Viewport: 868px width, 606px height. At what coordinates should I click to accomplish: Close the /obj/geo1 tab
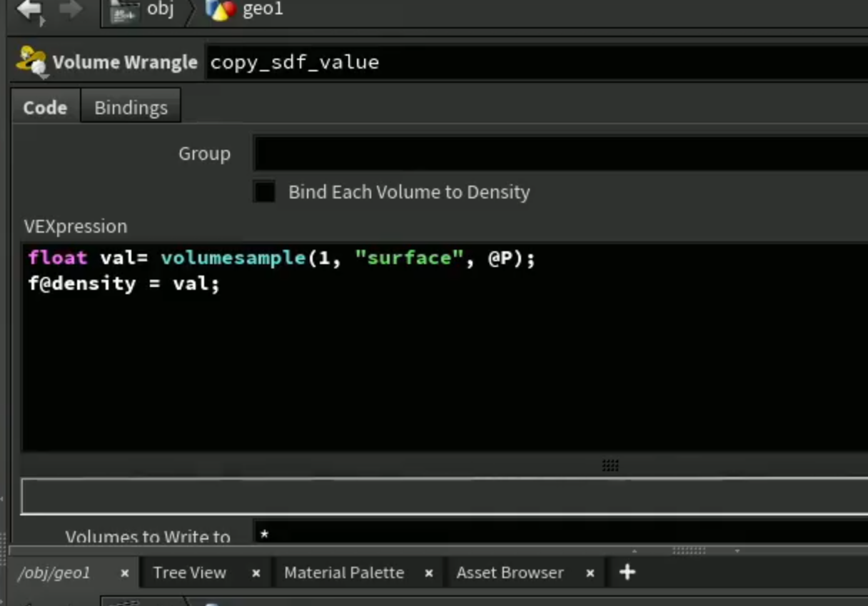pyautogui.click(x=124, y=573)
